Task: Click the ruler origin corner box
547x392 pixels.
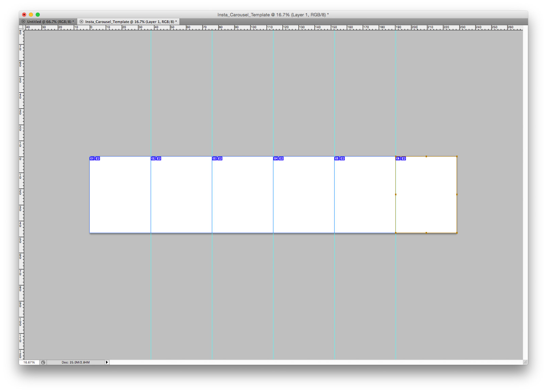Action: click(x=21, y=28)
